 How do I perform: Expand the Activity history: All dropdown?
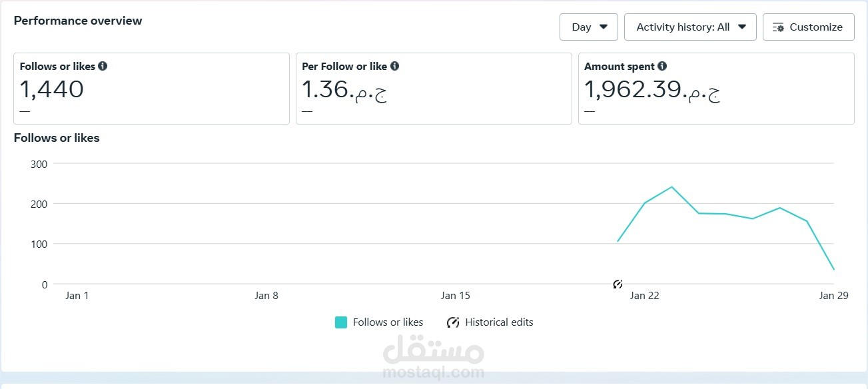coord(690,27)
